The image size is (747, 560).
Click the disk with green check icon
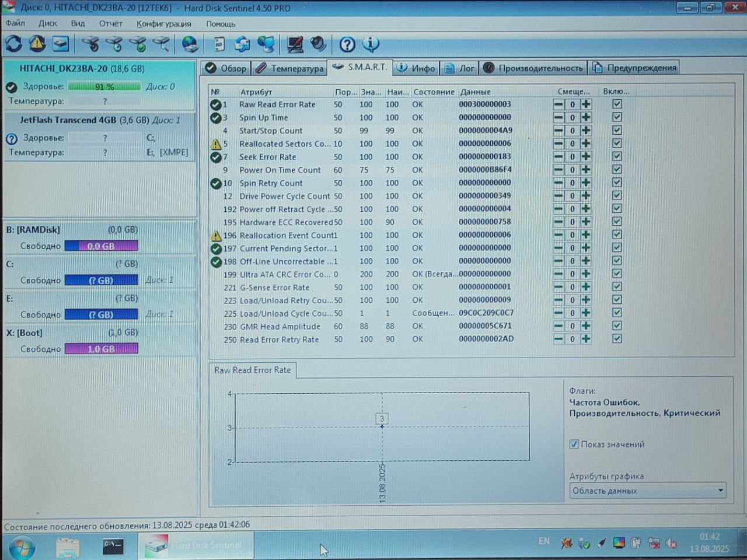pos(138,44)
